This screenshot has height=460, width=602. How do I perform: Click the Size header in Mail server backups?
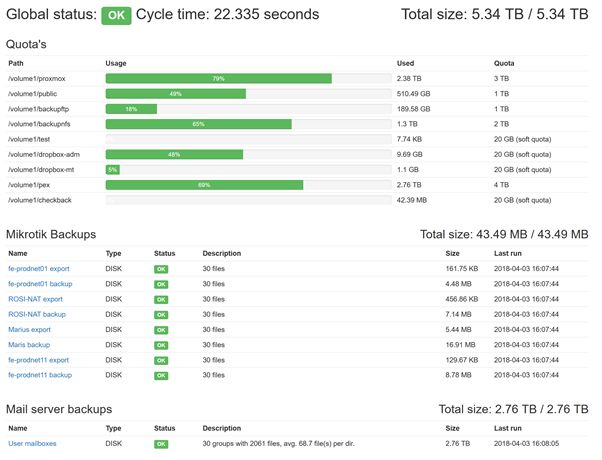[453, 427]
